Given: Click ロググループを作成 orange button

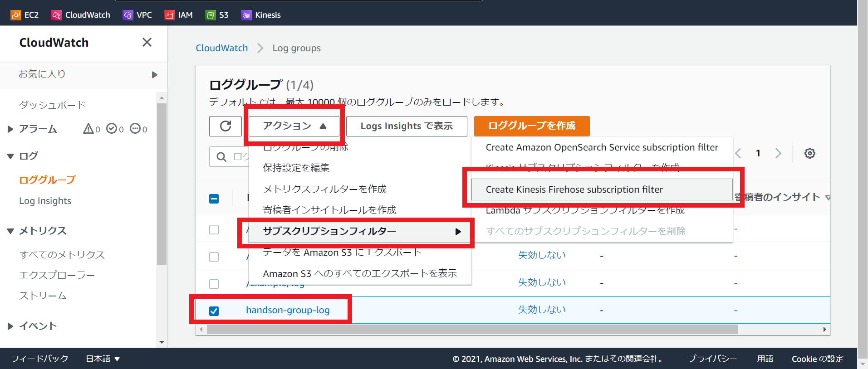Looking at the screenshot, I should [532, 126].
